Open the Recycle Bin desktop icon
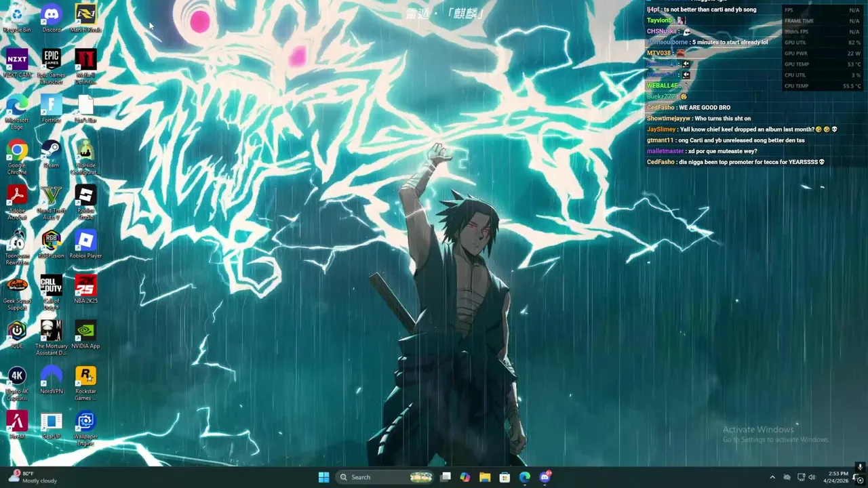Screen dimensions: 868x488 (17, 18)
